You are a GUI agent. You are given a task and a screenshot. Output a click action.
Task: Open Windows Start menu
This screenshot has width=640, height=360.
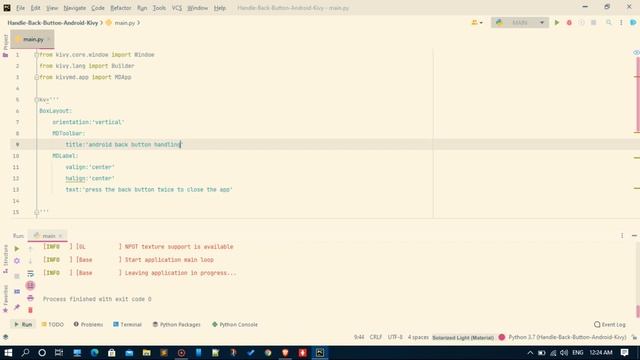pos(8,353)
